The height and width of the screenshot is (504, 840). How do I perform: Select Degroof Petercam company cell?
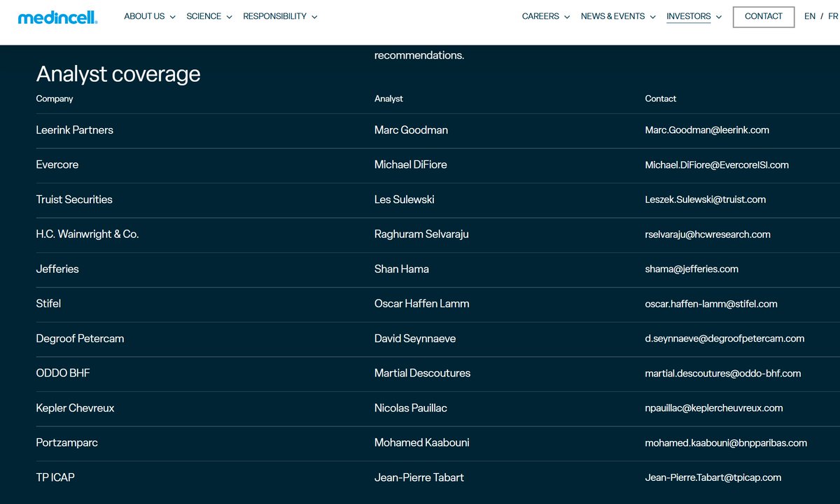click(80, 339)
